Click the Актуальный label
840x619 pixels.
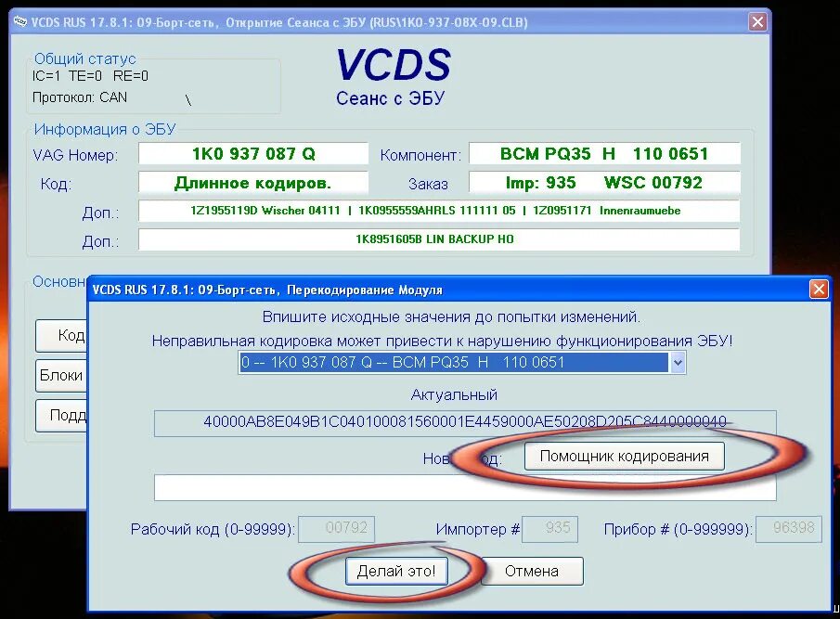click(454, 395)
